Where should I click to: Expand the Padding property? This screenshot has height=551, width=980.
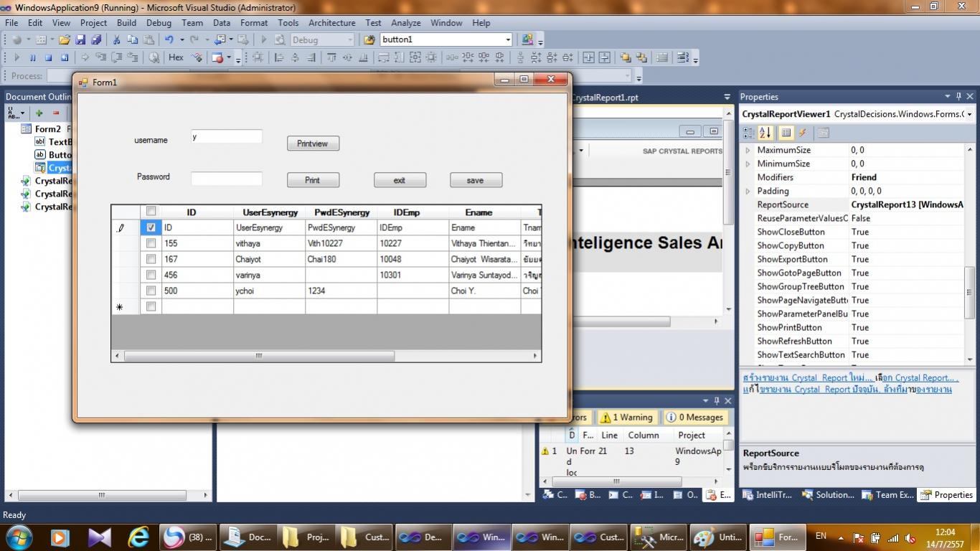[x=748, y=191]
